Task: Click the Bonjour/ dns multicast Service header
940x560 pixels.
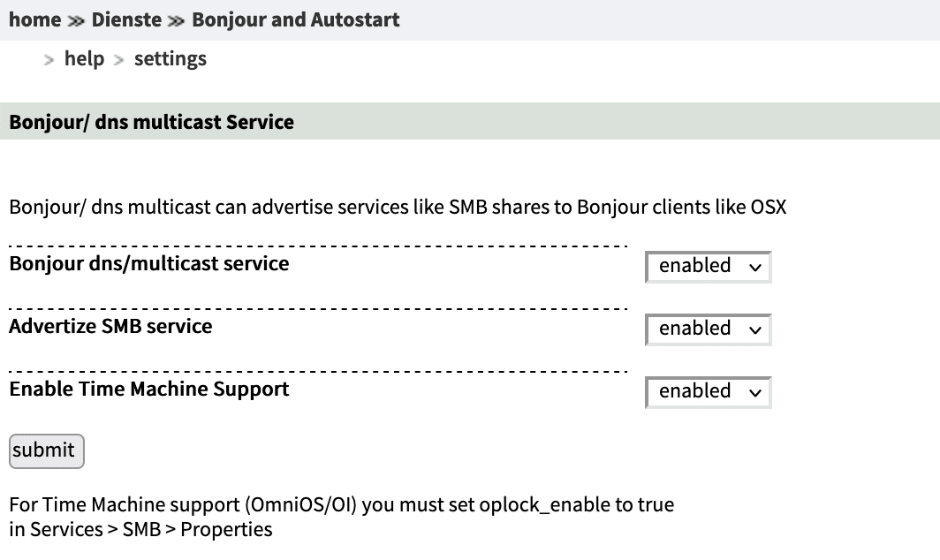Action: (x=151, y=122)
